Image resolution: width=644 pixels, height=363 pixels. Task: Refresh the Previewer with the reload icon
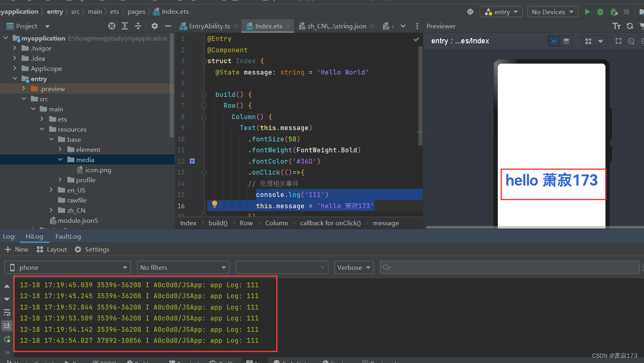click(x=630, y=26)
